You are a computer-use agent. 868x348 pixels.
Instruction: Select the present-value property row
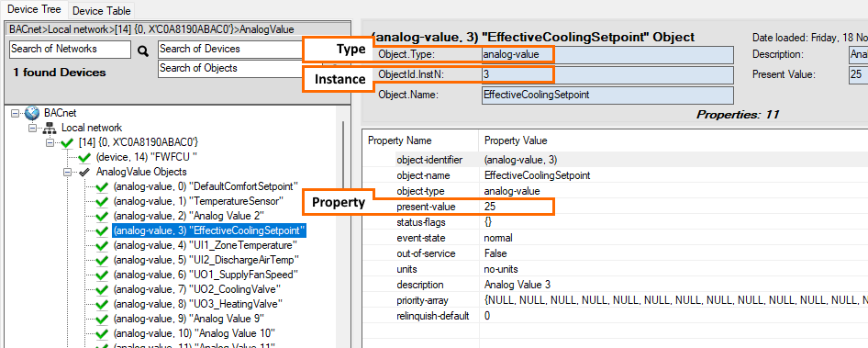615,207
